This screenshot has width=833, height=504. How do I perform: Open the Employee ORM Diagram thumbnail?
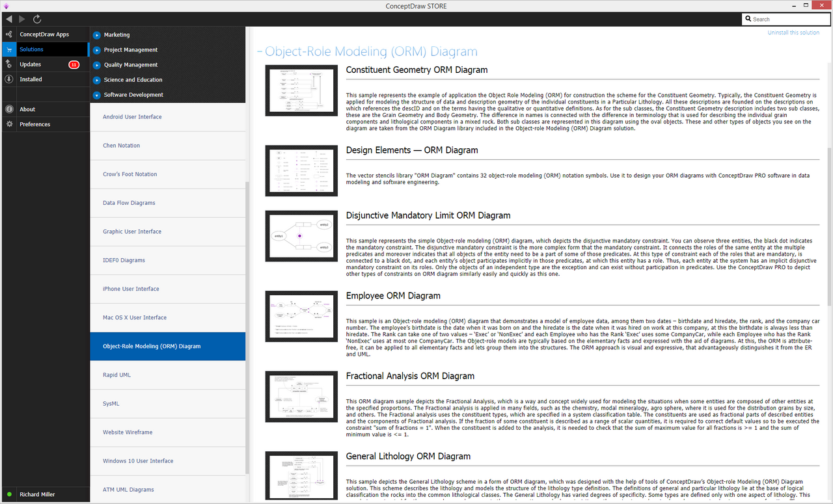click(301, 316)
